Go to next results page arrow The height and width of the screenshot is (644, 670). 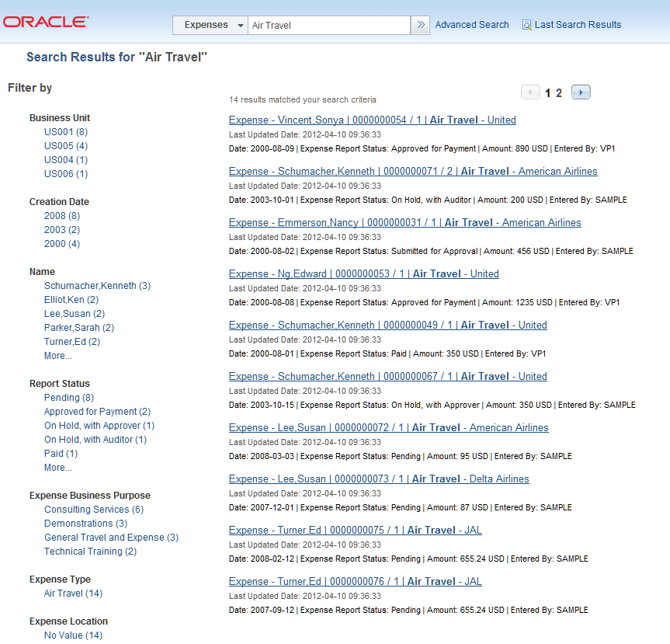(x=581, y=92)
